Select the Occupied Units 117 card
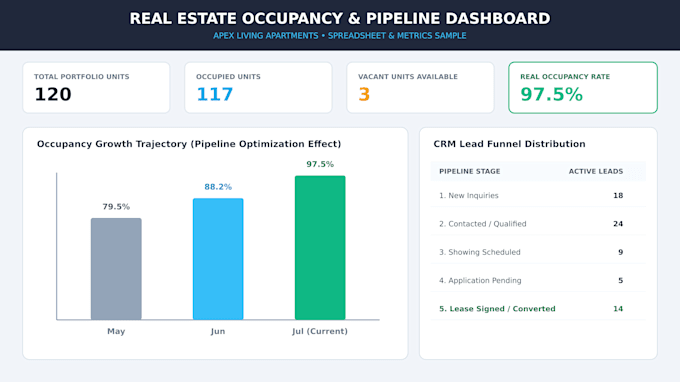 coord(258,88)
